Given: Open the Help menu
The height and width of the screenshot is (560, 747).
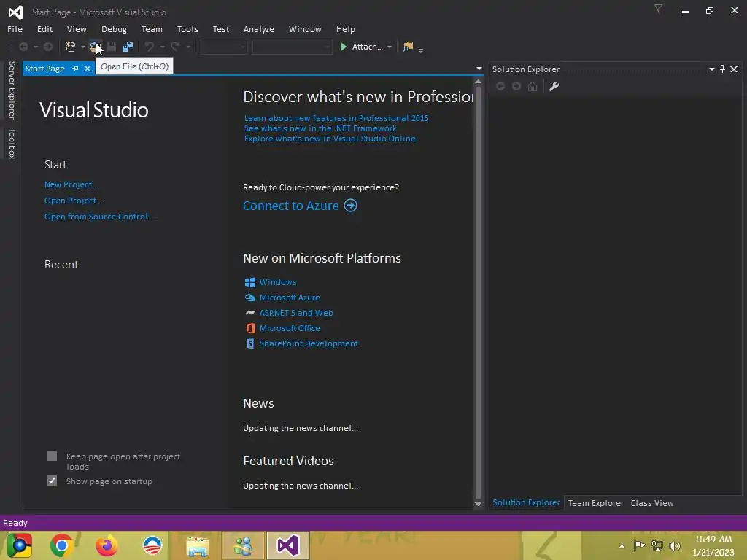Looking at the screenshot, I should 345,29.
